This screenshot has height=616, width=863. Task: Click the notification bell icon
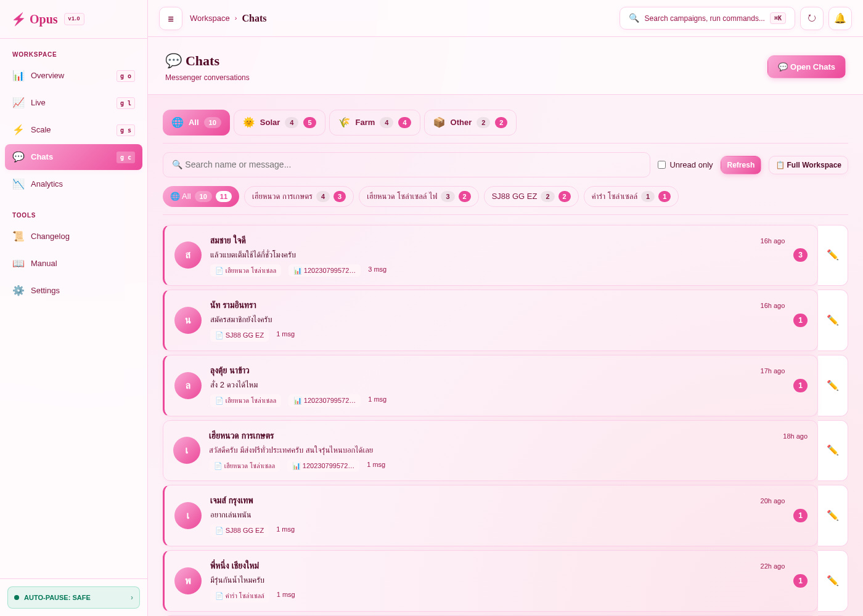pyautogui.click(x=840, y=18)
